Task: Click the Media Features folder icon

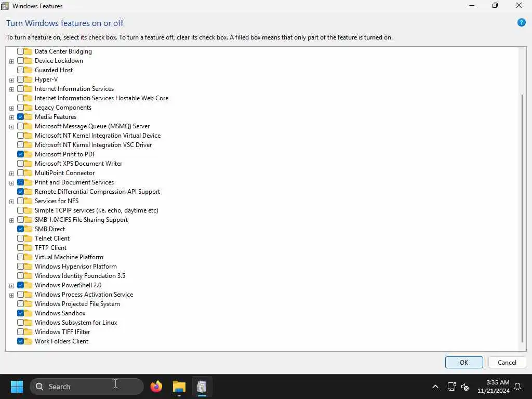Action: [28, 117]
